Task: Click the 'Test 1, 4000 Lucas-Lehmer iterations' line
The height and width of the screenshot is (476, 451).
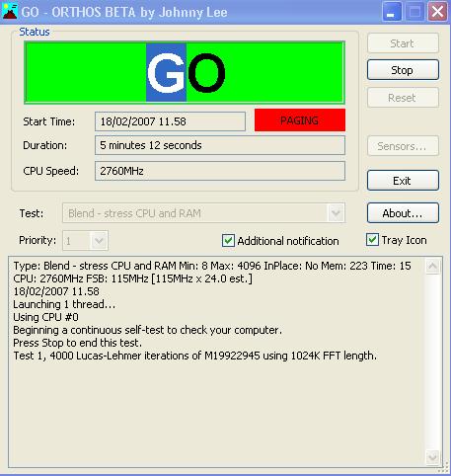Action: [195, 356]
